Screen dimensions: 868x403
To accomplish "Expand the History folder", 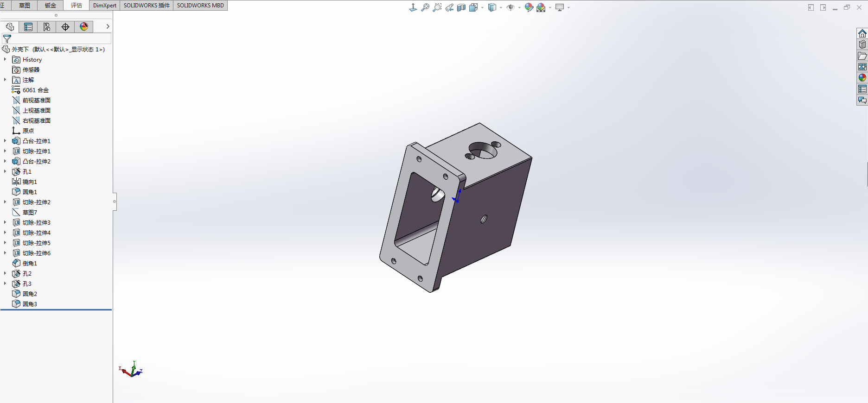I will tap(5, 59).
